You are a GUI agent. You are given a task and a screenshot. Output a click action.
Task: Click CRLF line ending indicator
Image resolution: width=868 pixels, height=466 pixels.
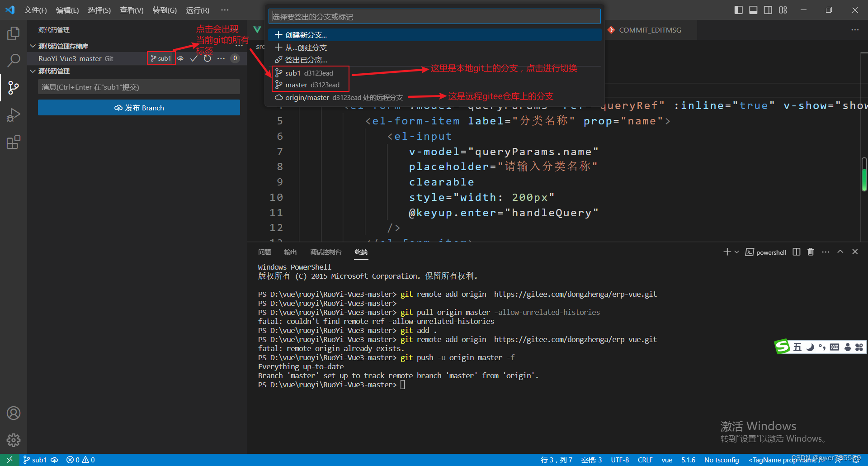click(645, 460)
